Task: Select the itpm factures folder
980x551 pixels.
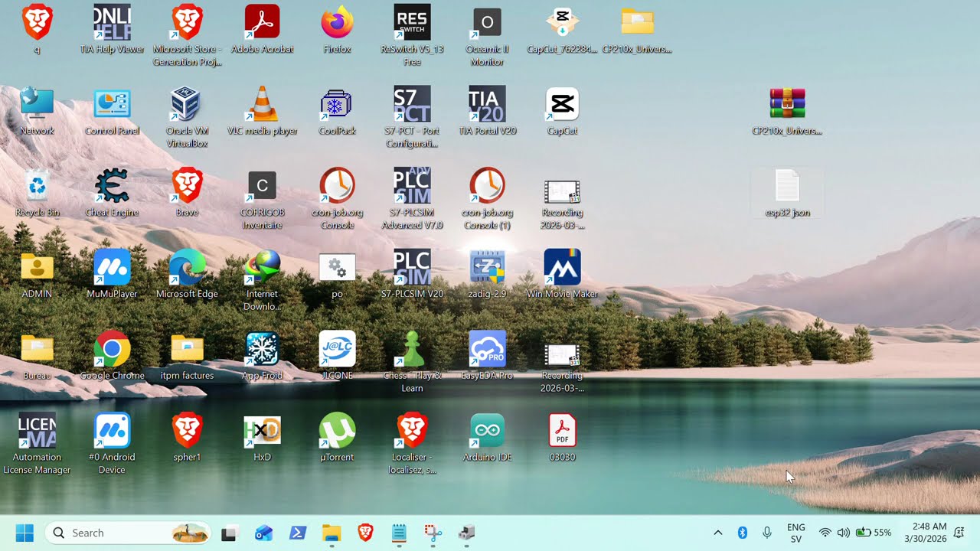Action: pyautogui.click(x=187, y=356)
